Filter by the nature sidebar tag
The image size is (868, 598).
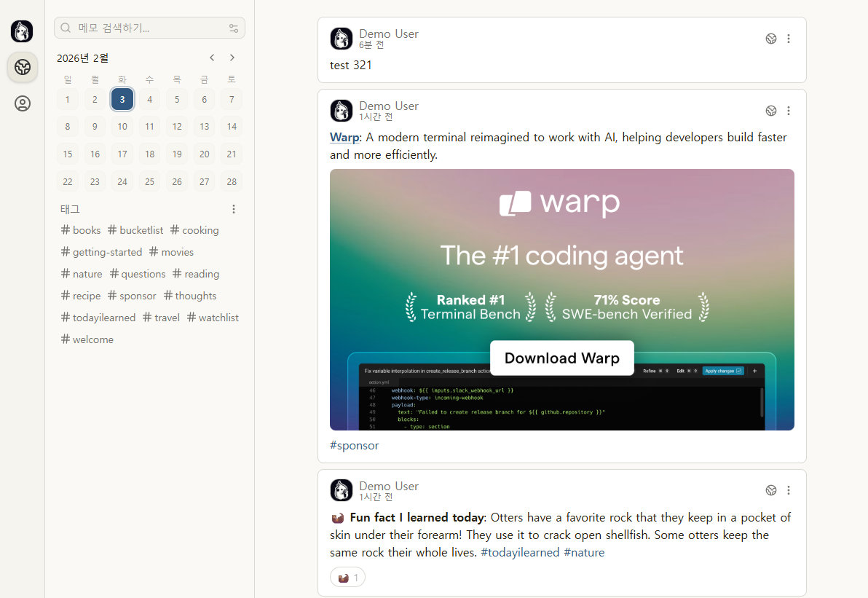tap(82, 274)
